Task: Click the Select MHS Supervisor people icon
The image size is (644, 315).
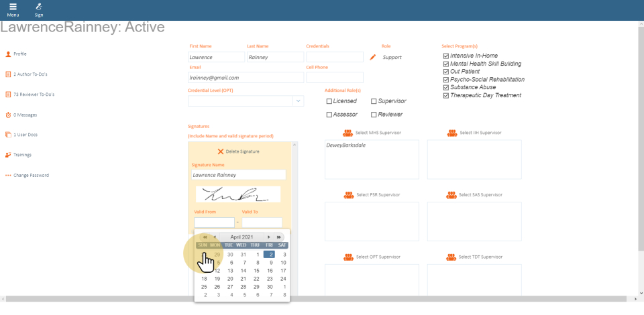Action: coord(348,133)
